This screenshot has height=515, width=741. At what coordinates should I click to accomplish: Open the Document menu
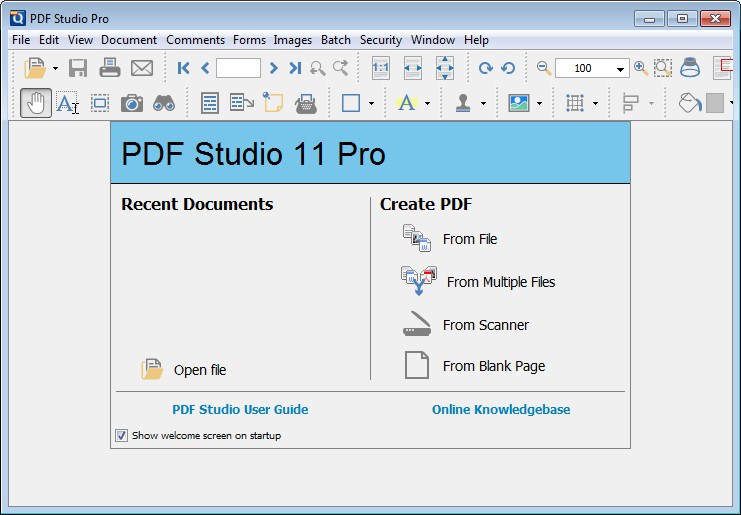pos(129,40)
